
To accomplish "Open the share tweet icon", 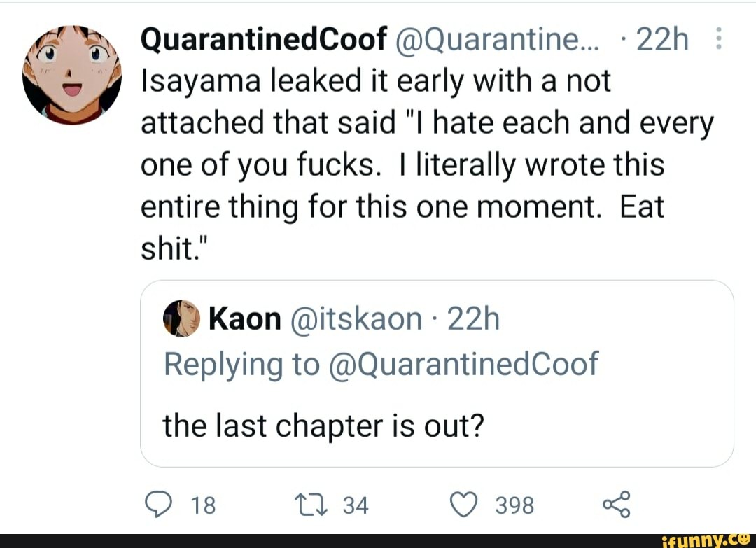I will tap(616, 503).
